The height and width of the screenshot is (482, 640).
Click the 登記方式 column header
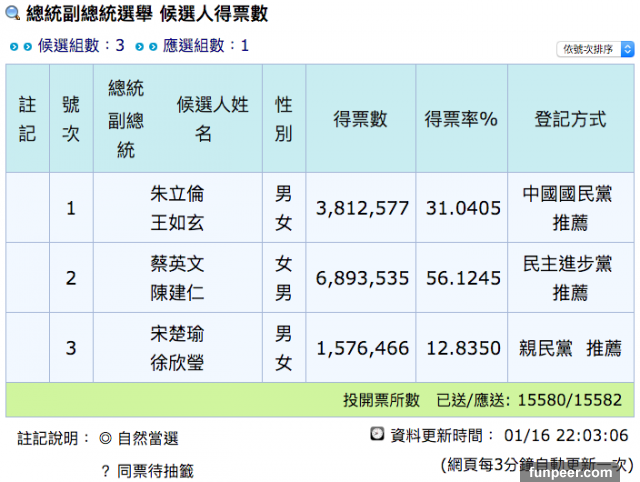[570, 119]
